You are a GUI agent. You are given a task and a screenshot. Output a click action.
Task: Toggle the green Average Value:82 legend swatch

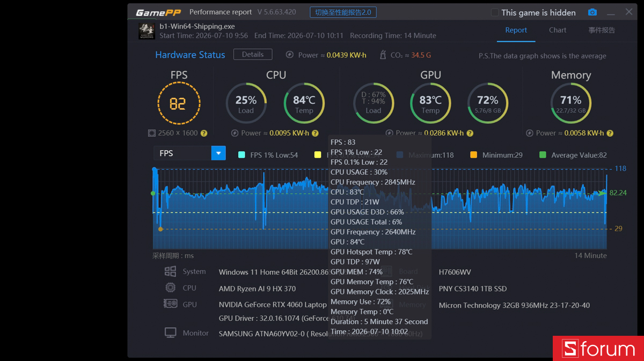click(543, 154)
